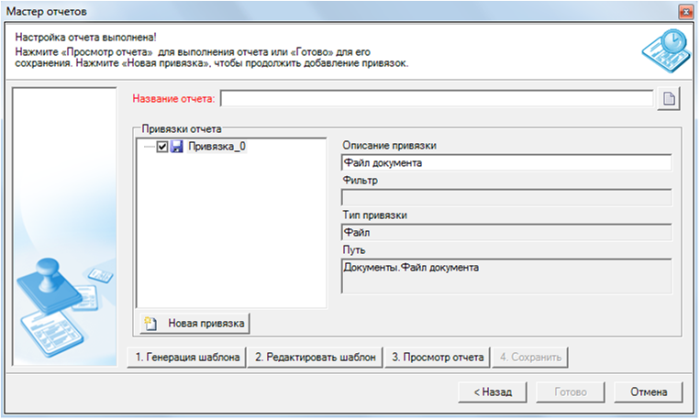The image size is (700, 419).
Task: Focus the Название отчета input field
Action: click(436, 98)
